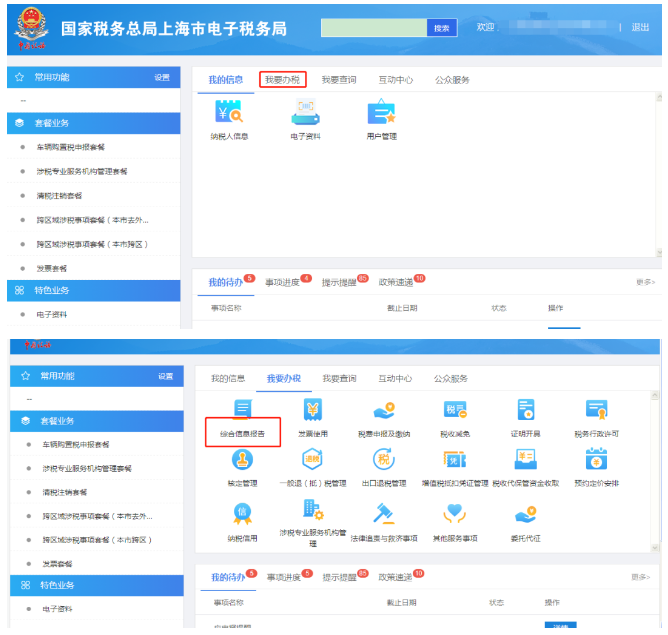Focus the header search input box
This screenshot has width=668, height=635.
point(373,28)
